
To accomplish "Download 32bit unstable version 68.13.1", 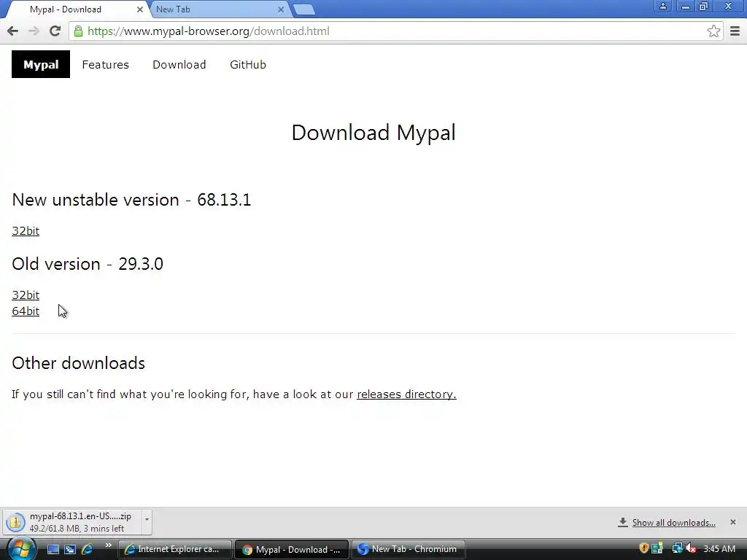I will 26,231.
